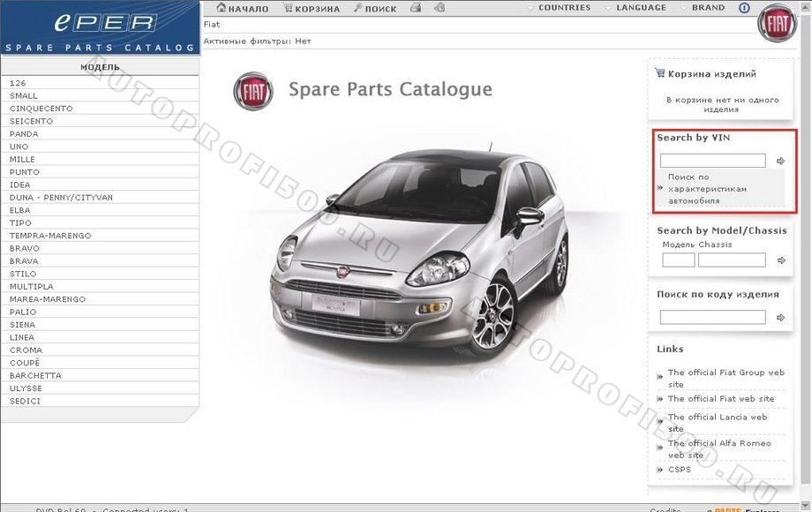The height and width of the screenshot is (512, 812).
Task: Select model PANDA
Action: coord(100,133)
